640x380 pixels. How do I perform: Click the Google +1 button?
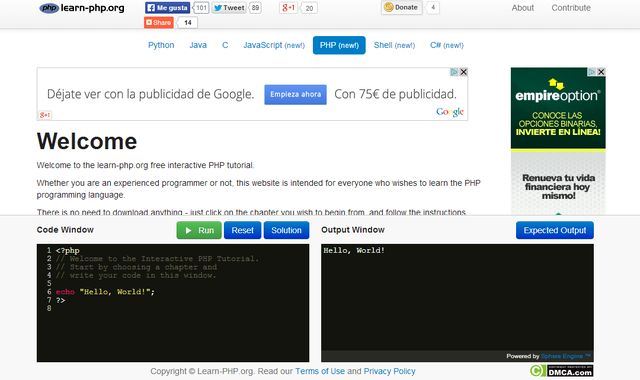click(289, 8)
